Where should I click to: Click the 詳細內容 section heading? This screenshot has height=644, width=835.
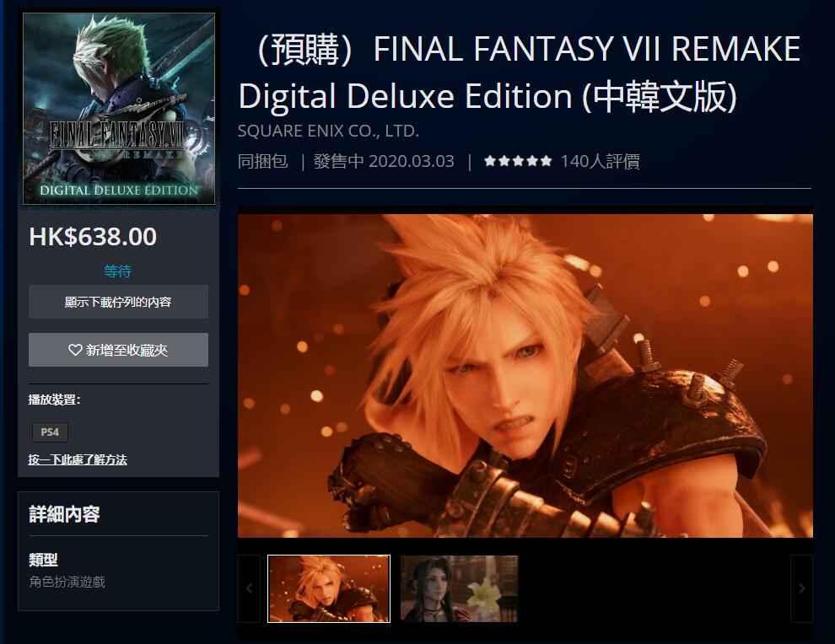(x=64, y=514)
